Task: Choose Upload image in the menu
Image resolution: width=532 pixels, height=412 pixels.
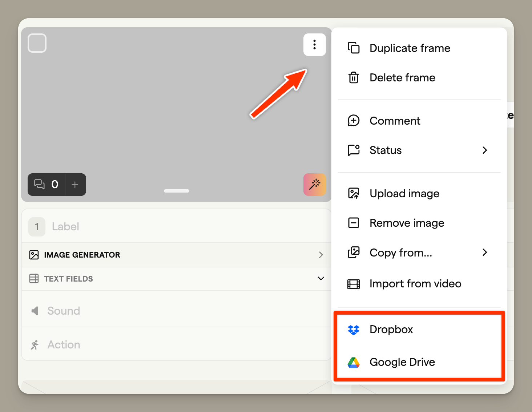Action: [404, 194]
